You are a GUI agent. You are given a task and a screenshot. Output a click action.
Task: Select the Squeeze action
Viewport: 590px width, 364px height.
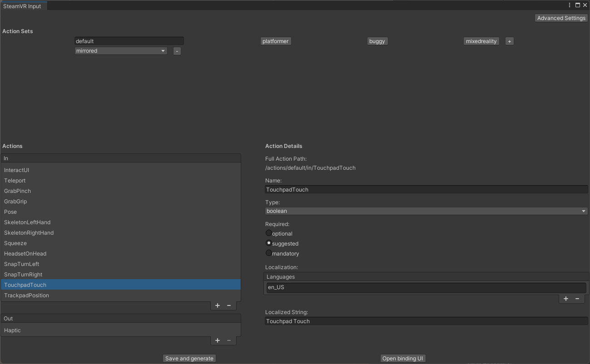point(121,243)
